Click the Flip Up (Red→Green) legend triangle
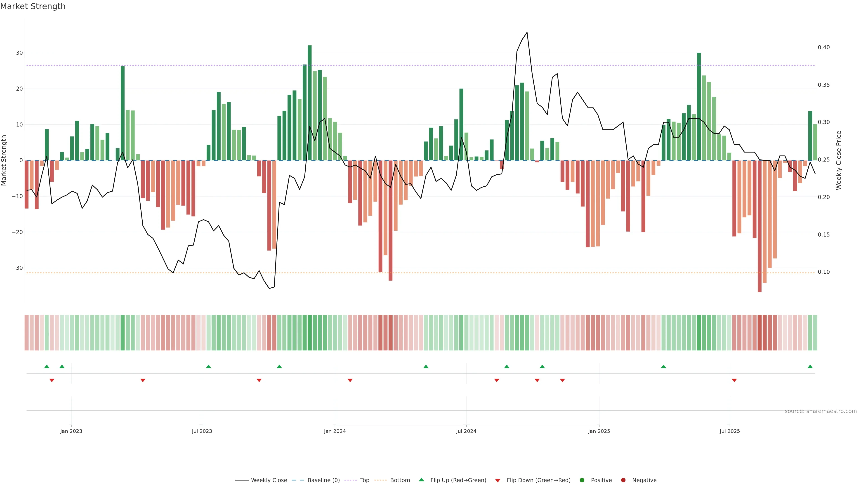Screen dimensions: 868x488 coord(421,480)
